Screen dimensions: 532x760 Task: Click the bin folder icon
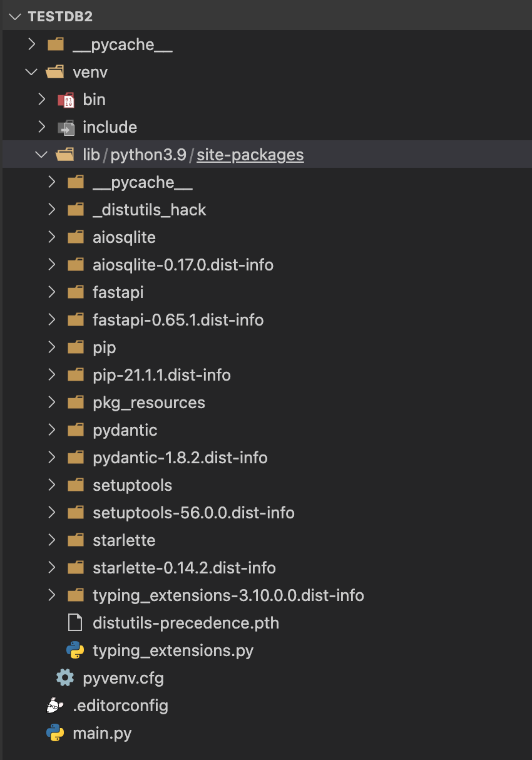tap(66, 99)
